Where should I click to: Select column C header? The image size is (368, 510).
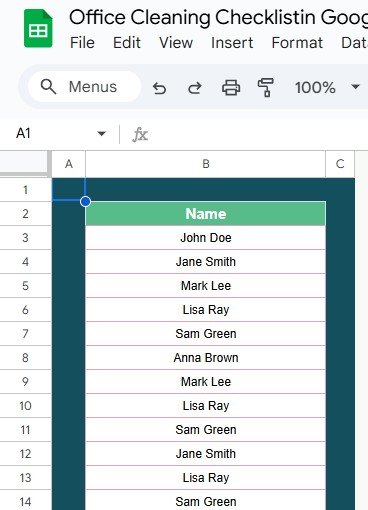340,164
